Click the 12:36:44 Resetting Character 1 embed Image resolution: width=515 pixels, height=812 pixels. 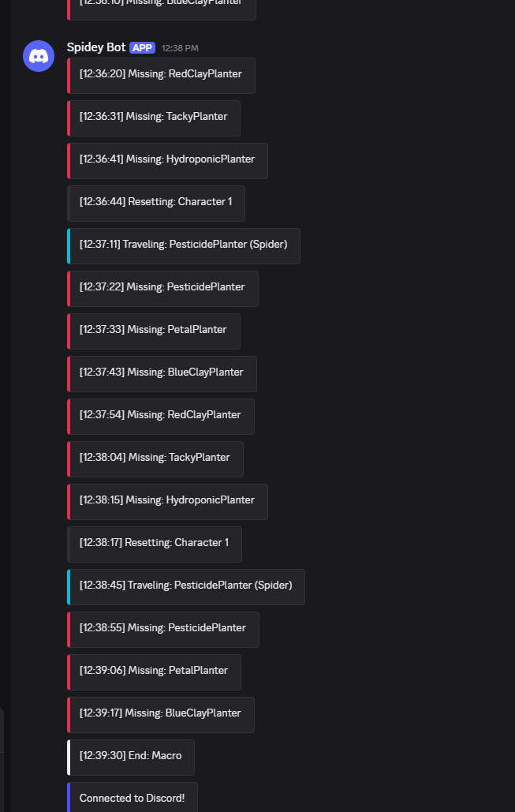(x=156, y=202)
